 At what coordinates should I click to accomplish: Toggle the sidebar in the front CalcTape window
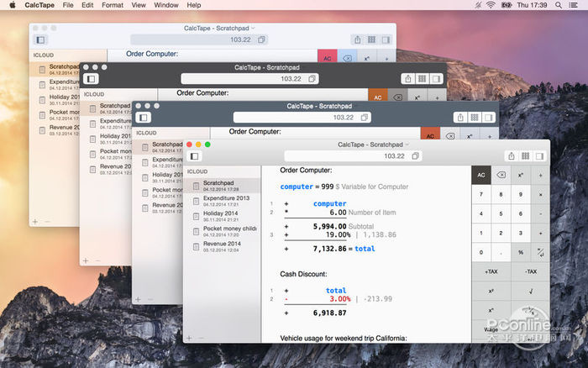point(194,156)
